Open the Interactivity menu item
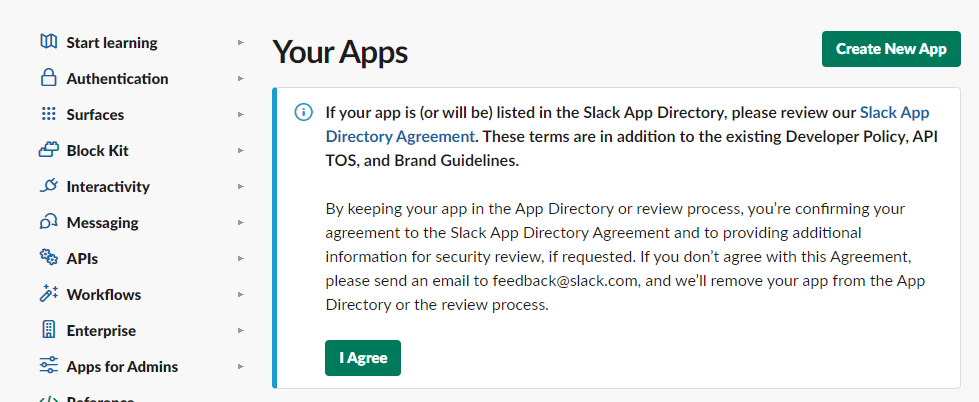The image size is (979, 402). [x=108, y=187]
